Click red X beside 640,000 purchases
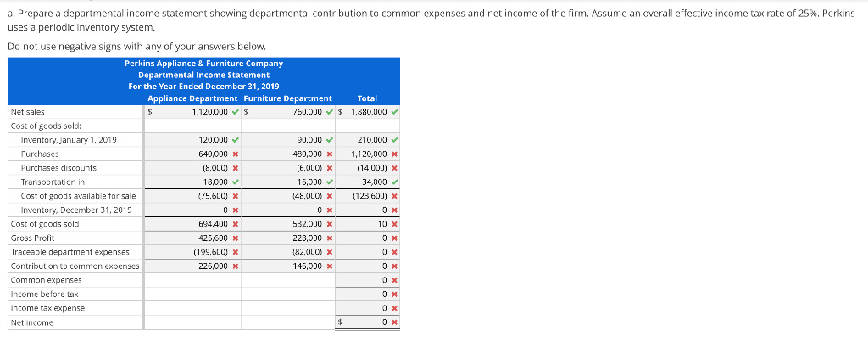The image size is (868, 342). point(236,154)
